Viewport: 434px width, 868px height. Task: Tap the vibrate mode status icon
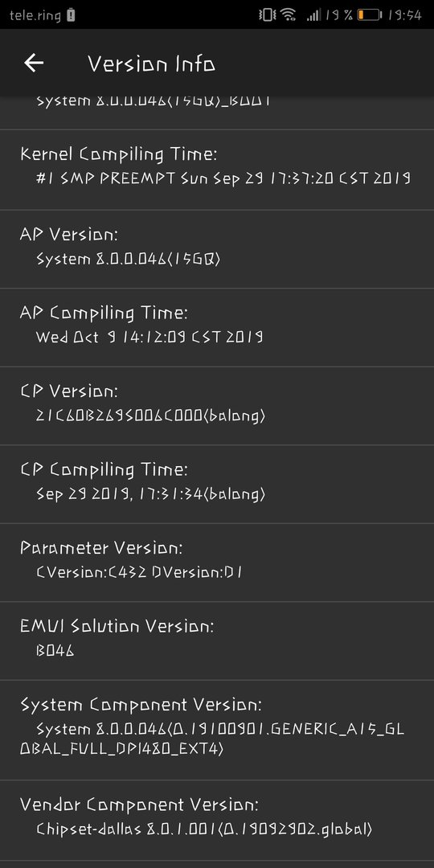(268, 15)
